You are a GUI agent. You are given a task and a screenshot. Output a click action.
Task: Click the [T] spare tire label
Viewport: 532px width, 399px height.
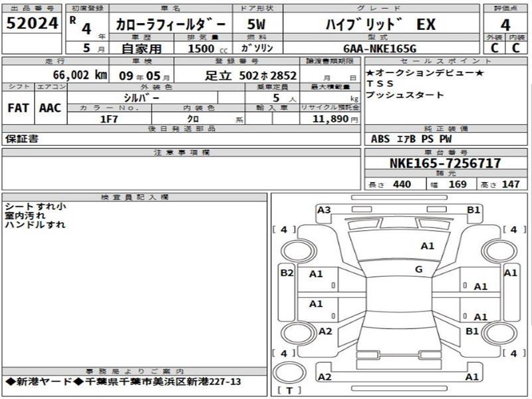(289, 390)
